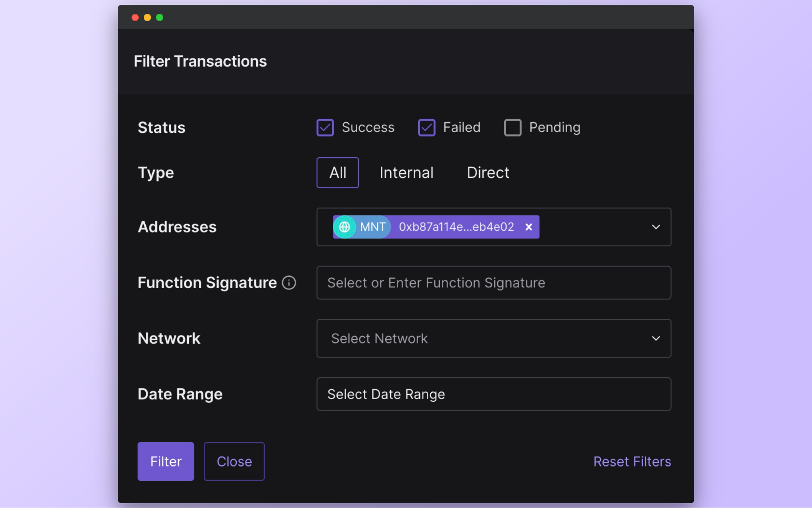Expand the Addresses dropdown chevron
The image size is (812, 508).
click(656, 227)
